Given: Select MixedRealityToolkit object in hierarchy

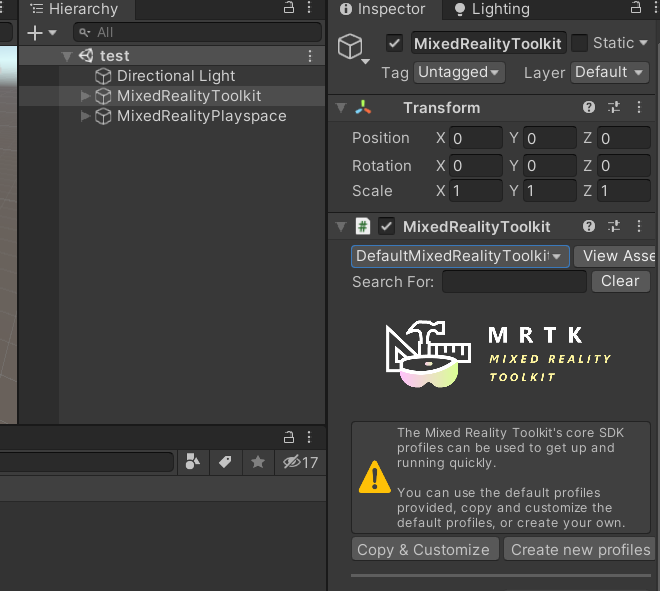Looking at the screenshot, I should [189, 96].
